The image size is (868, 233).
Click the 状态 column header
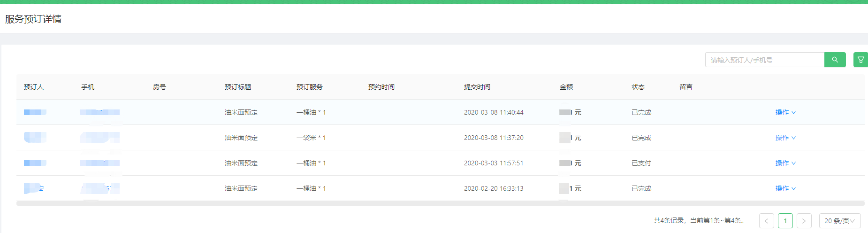[638, 87]
